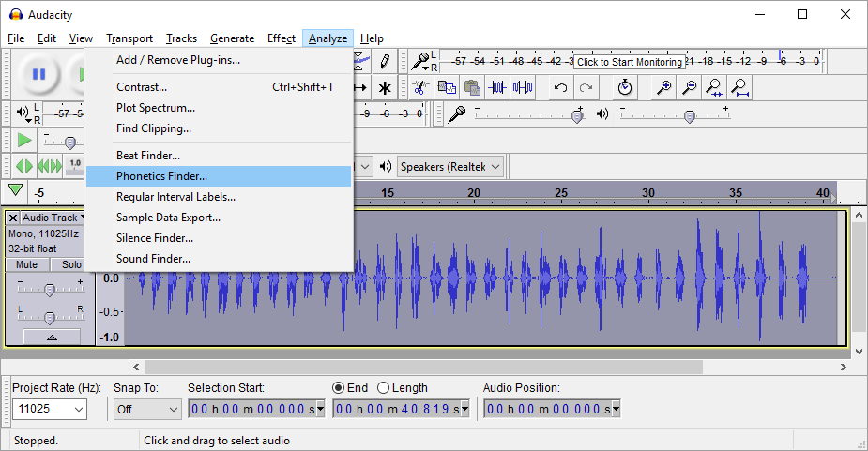Redo the last undone action

586,87
